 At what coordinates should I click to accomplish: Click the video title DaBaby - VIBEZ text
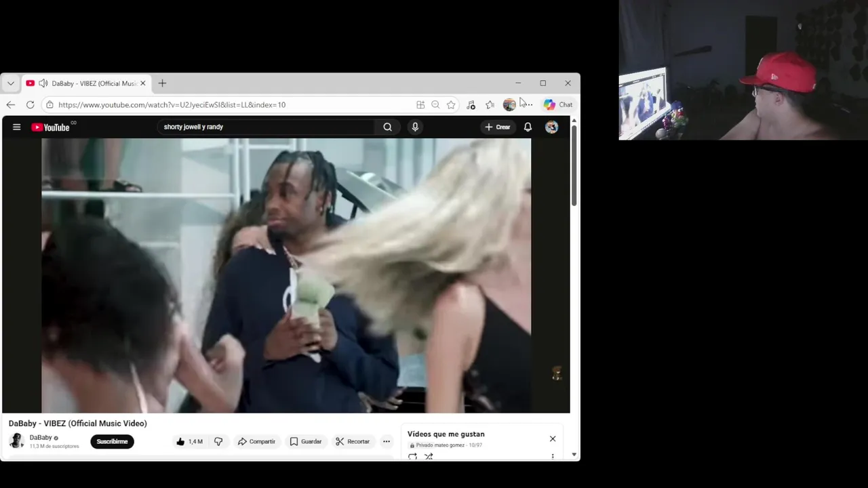pos(77,424)
